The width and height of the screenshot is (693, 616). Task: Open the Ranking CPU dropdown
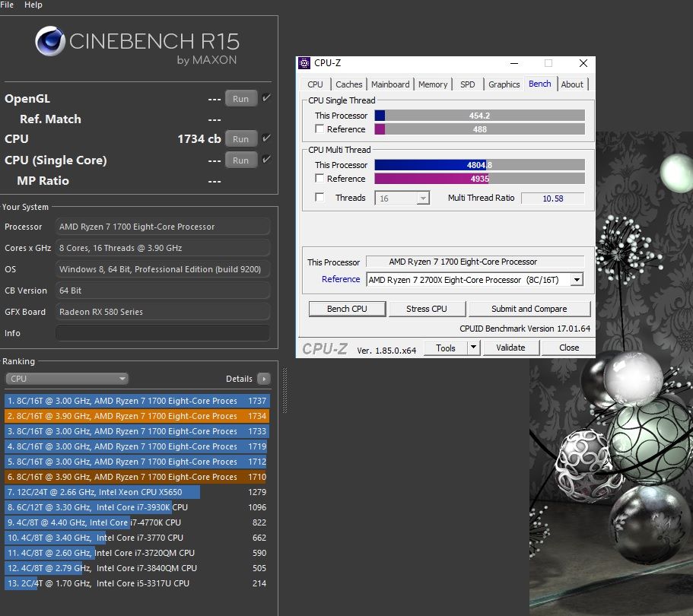[67, 379]
